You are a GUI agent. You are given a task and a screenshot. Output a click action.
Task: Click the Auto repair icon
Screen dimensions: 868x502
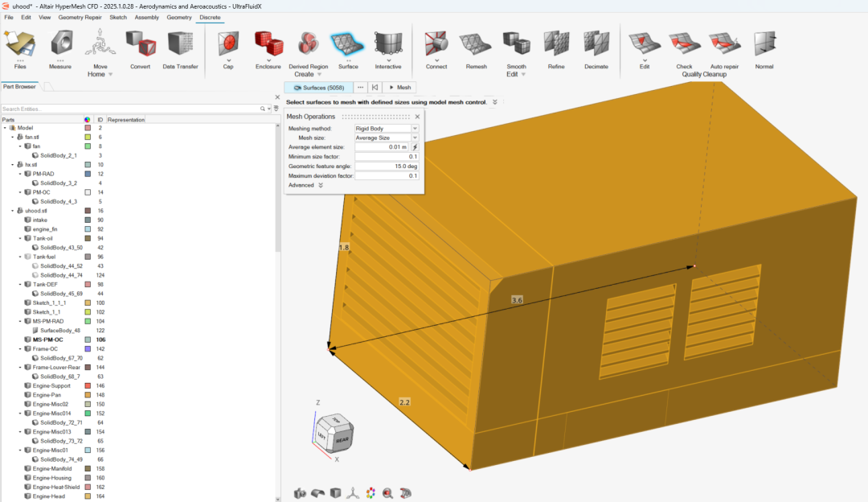point(724,44)
